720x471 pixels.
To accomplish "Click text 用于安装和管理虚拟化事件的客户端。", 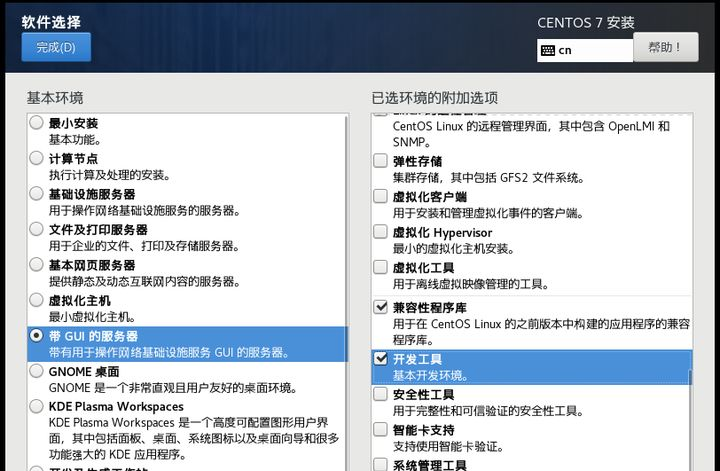I will pyautogui.click(x=489, y=213).
